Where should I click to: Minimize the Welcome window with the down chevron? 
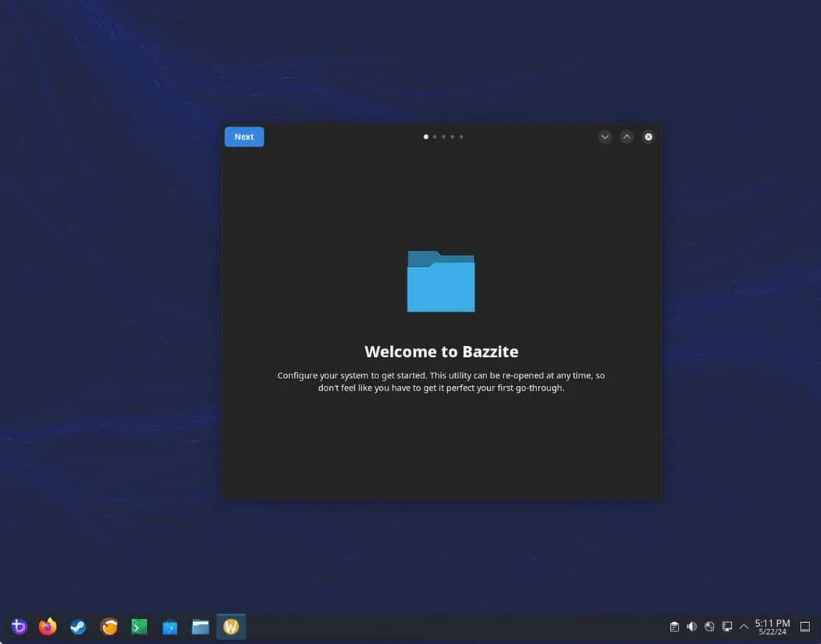[x=604, y=137]
